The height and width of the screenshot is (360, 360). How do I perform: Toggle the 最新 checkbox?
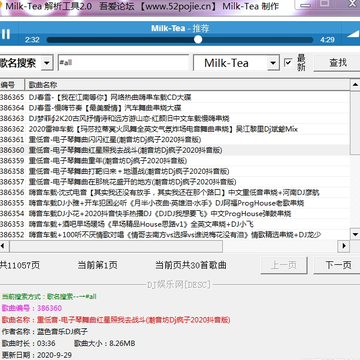click(x=288, y=62)
